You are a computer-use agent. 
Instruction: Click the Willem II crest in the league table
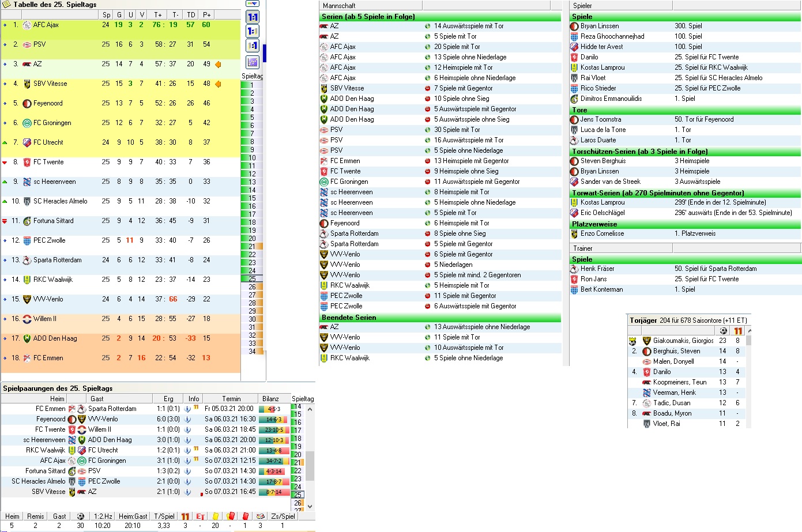[x=27, y=319]
